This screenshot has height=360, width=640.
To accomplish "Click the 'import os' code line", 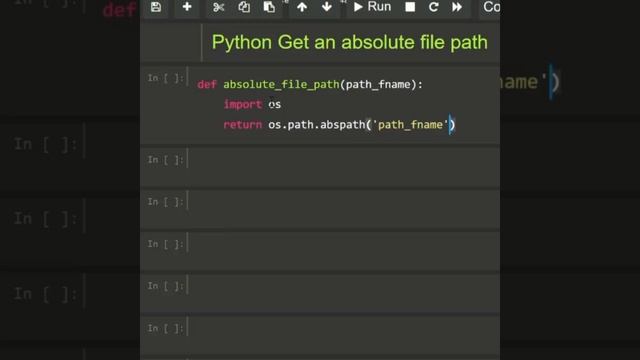I will click(252, 104).
